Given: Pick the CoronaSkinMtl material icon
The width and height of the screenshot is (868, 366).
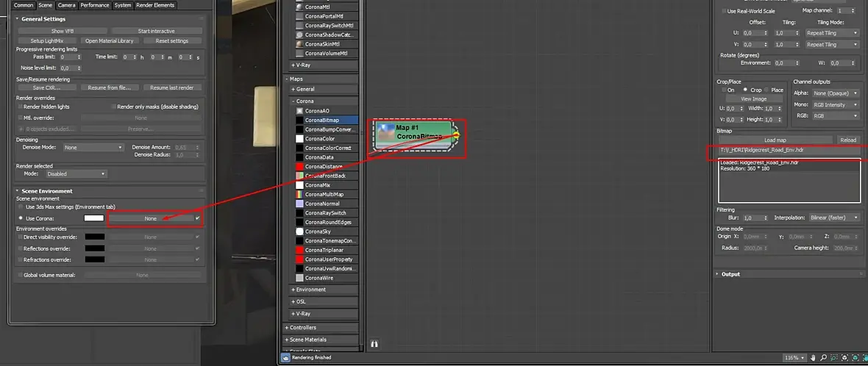Looking at the screenshot, I should (299, 44).
